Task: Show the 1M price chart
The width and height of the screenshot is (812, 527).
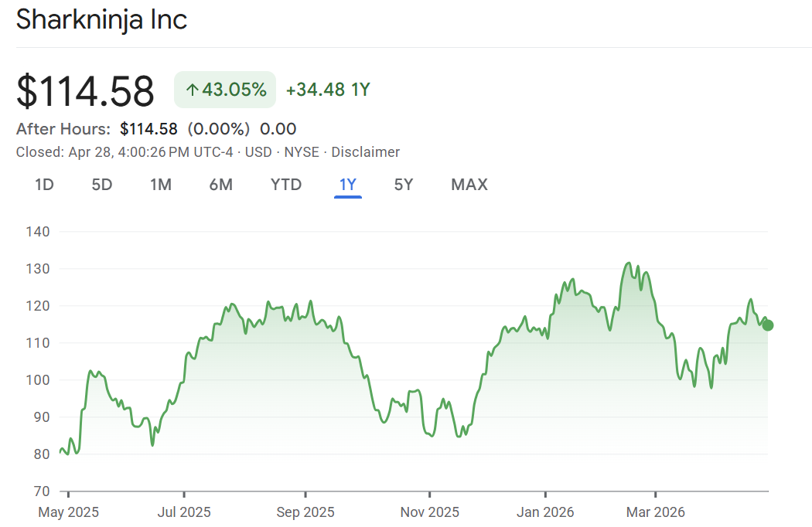Action: tap(161, 185)
